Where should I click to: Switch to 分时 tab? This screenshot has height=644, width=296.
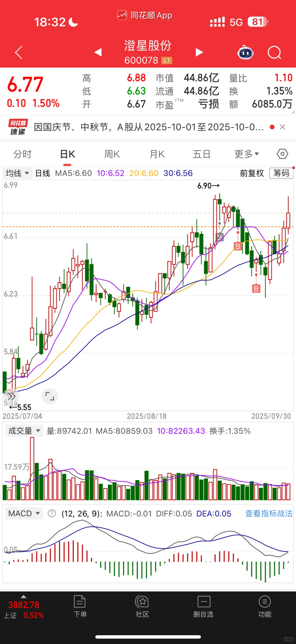coord(22,154)
